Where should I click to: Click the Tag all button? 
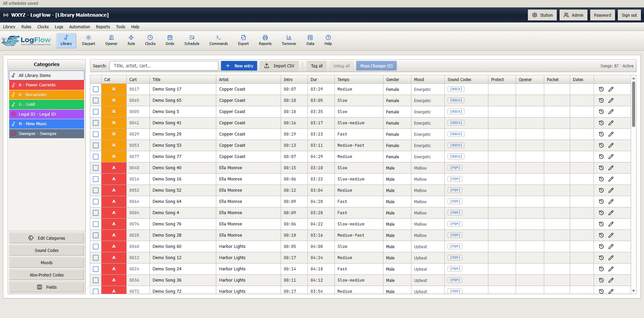point(317,66)
